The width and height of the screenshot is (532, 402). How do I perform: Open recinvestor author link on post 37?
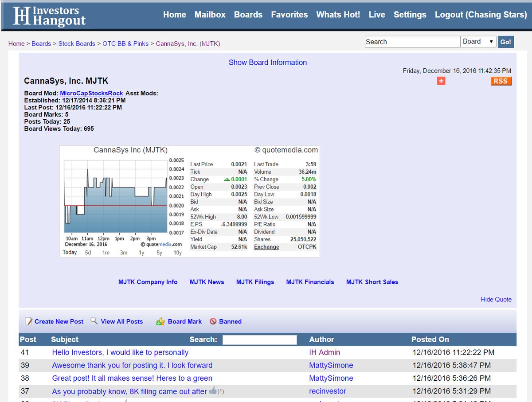click(x=328, y=391)
